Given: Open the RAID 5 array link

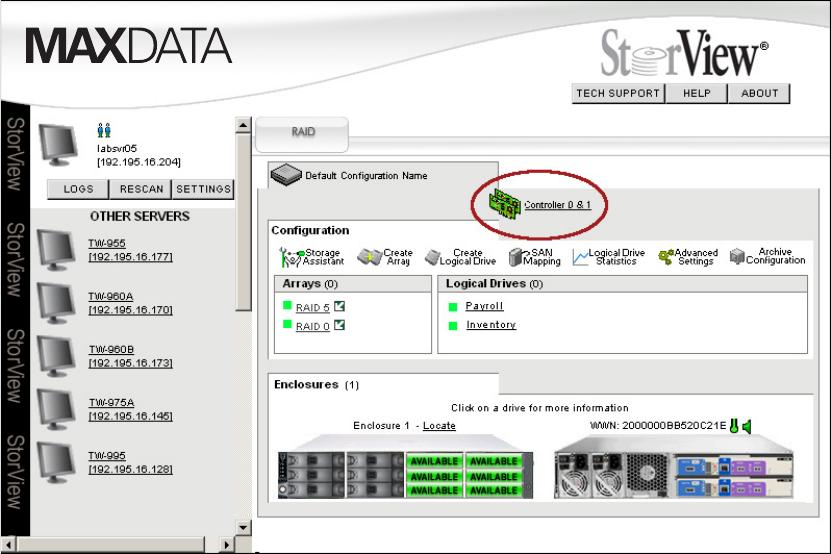Looking at the screenshot, I should [x=312, y=307].
